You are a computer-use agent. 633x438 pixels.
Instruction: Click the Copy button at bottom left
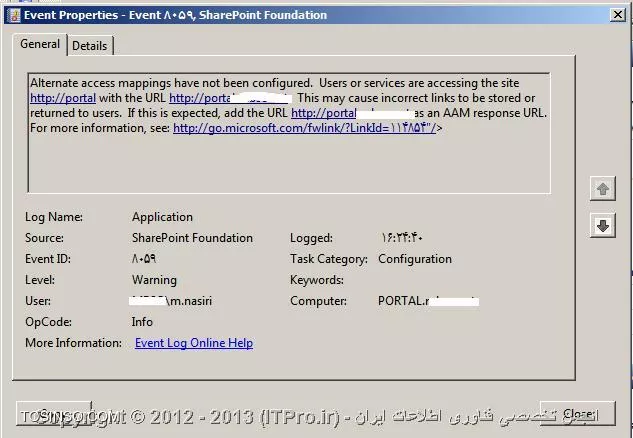pos(54,413)
